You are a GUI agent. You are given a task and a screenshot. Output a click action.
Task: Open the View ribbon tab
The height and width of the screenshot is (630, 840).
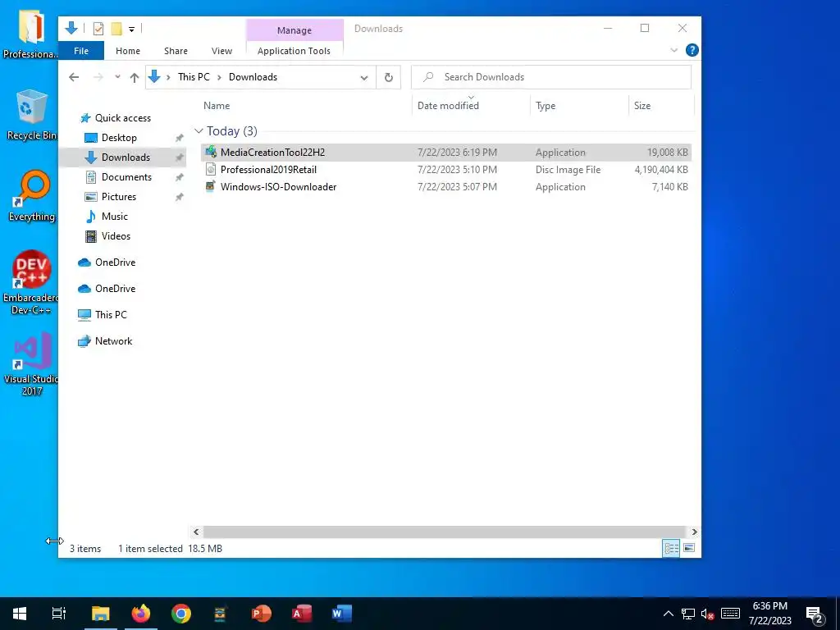(x=221, y=51)
